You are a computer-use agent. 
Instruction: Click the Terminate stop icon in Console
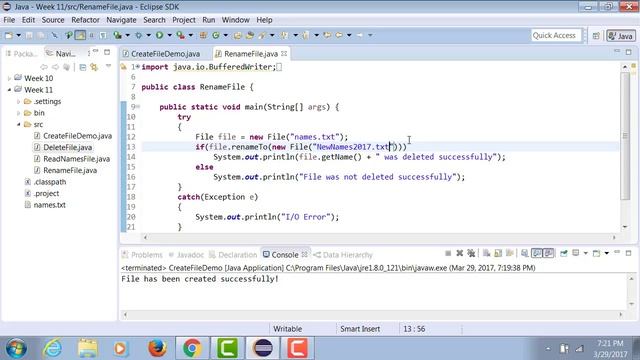pos(448,253)
